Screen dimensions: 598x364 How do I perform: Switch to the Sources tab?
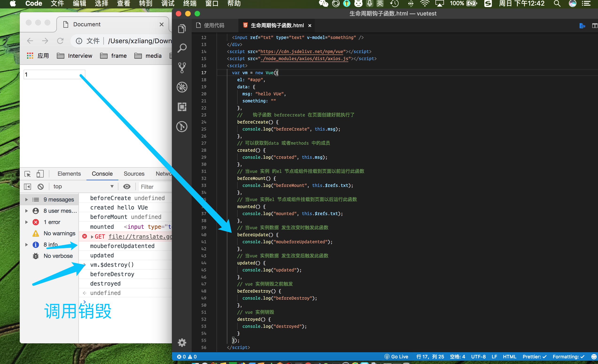134,174
